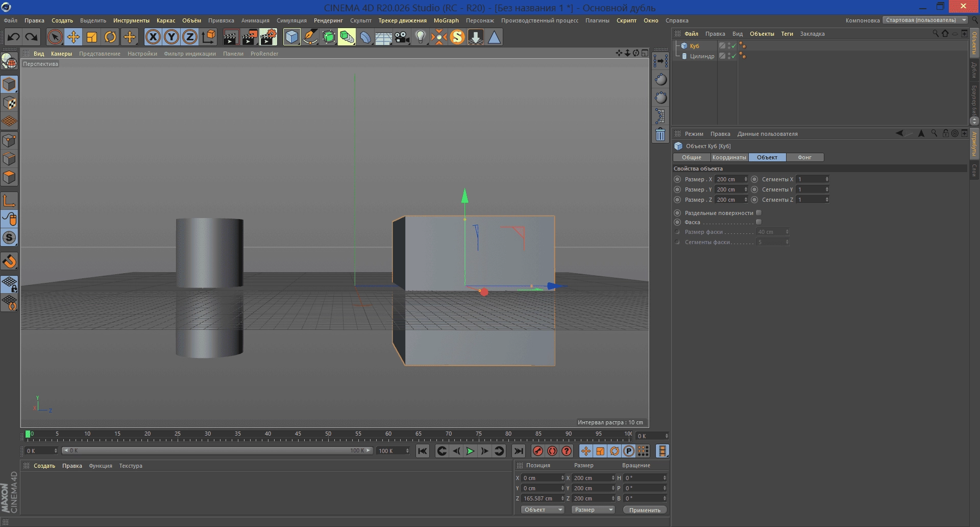Click the timeline preview range slider

click(x=217, y=451)
